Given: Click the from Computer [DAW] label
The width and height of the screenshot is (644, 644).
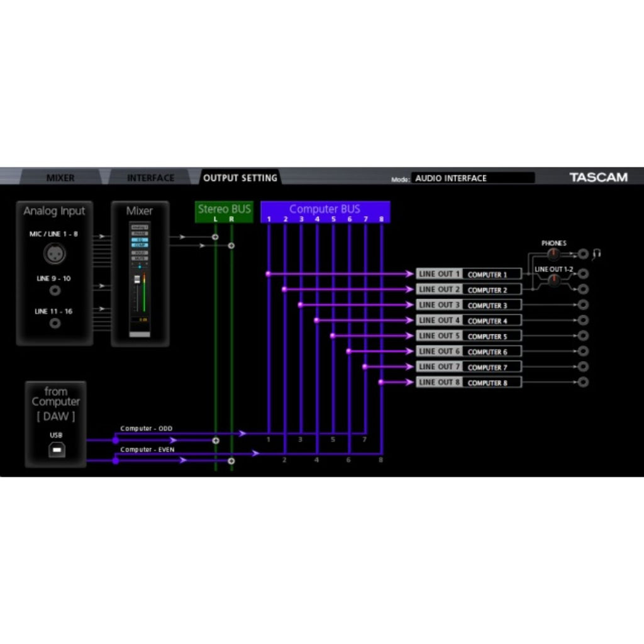Looking at the screenshot, I should pyautogui.click(x=56, y=404).
